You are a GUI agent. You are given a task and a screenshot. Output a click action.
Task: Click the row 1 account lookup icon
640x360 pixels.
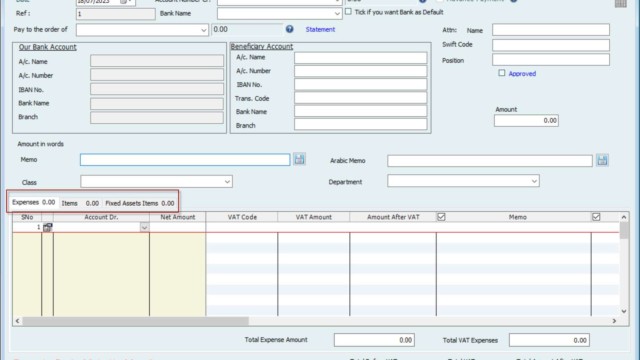47,227
